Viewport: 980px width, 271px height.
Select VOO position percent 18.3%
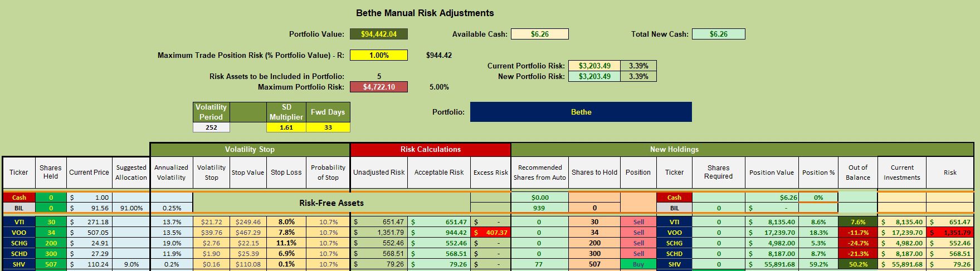[818, 233]
